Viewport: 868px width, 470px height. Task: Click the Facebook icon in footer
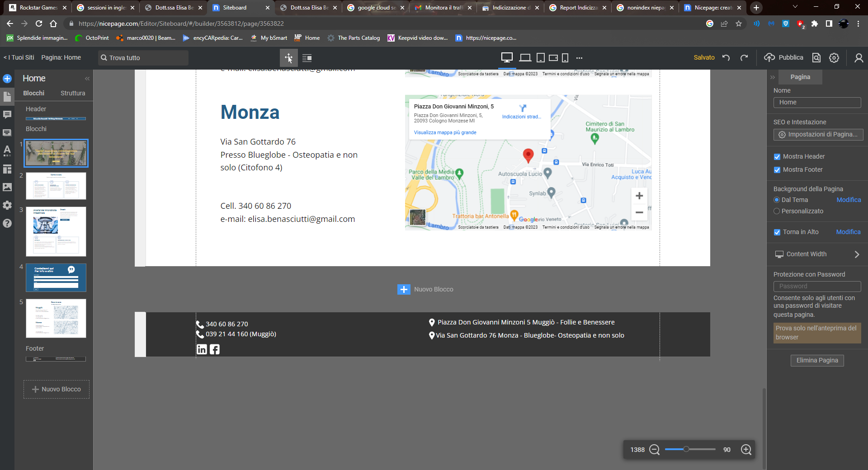pyautogui.click(x=215, y=349)
